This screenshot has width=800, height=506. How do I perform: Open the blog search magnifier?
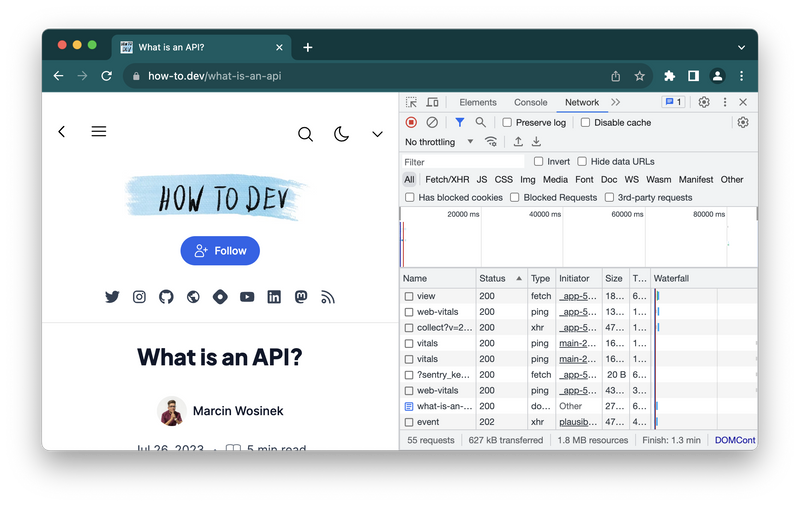tap(306, 133)
